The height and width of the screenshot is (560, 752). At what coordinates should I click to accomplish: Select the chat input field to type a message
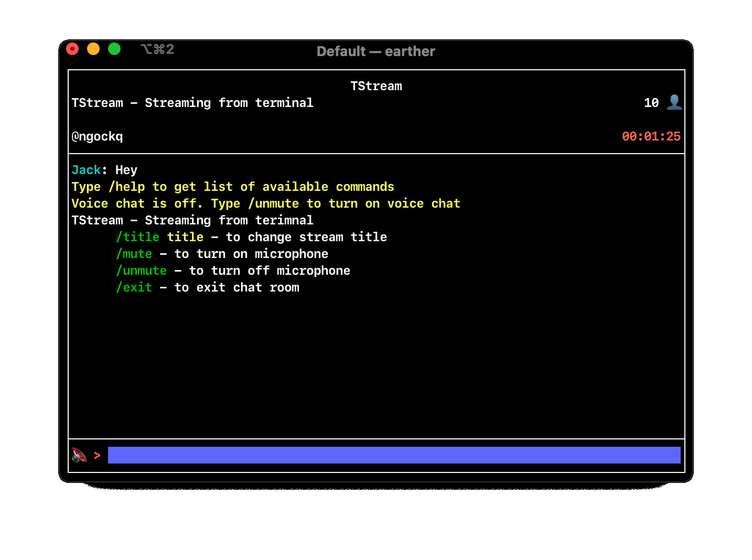[x=393, y=455]
